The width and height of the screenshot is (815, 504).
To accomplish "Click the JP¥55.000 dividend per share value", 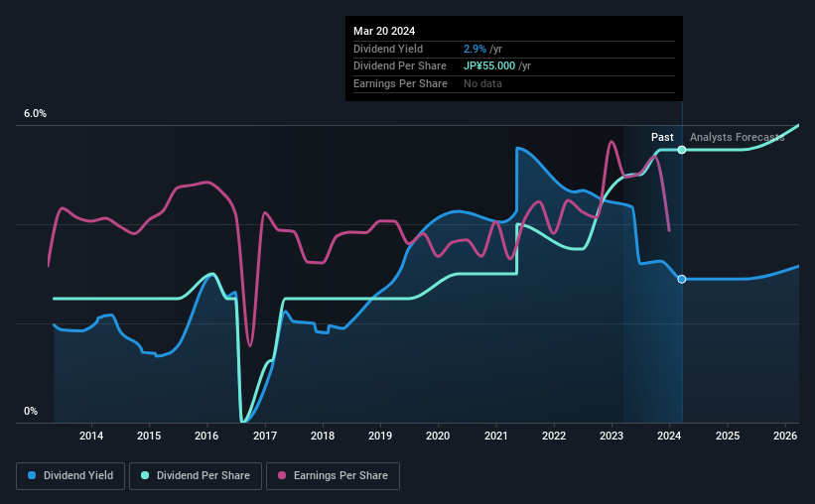I will coord(489,66).
